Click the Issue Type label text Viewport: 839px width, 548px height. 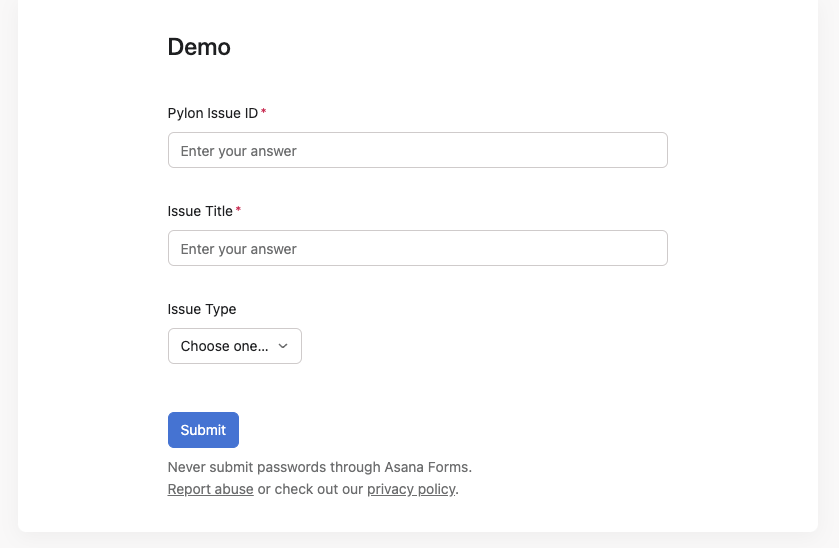[202, 309]
